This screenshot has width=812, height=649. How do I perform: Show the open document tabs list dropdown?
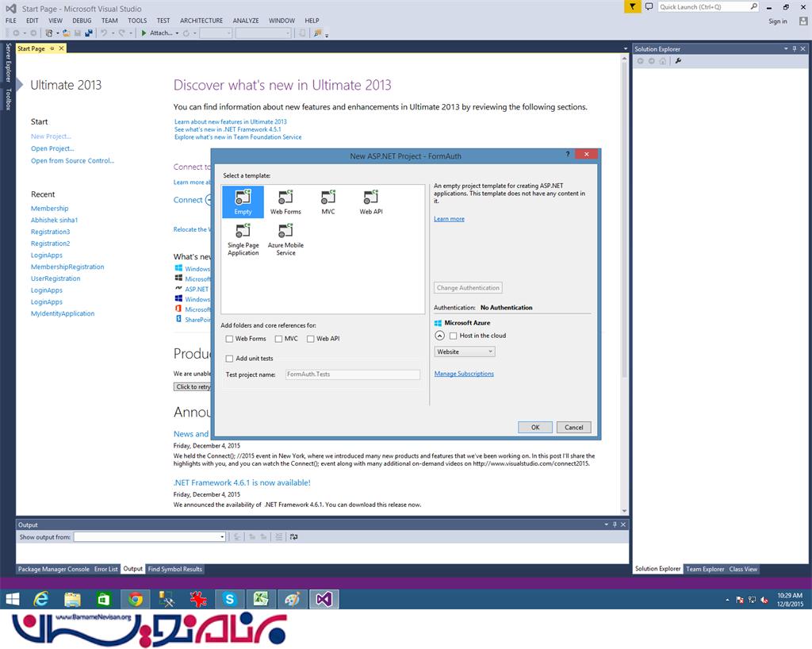coord(626,48)
